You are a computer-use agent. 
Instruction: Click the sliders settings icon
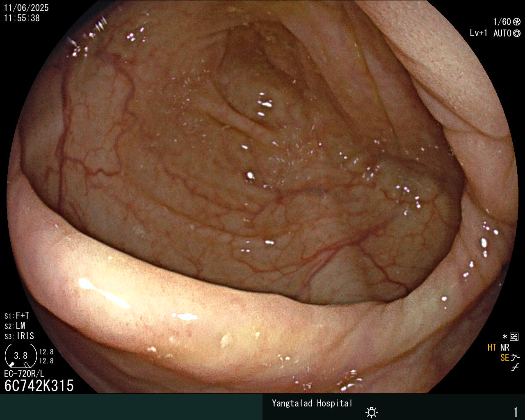point(514,337)
